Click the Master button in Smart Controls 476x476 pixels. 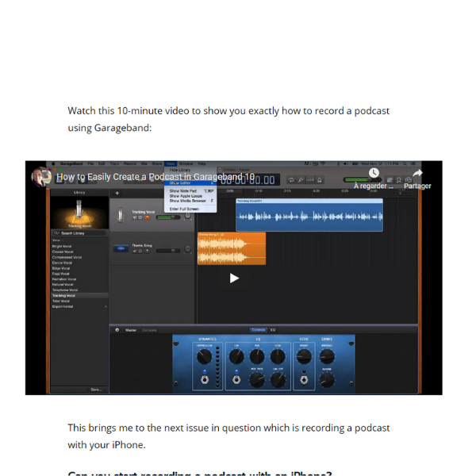(x=131, y=330)
